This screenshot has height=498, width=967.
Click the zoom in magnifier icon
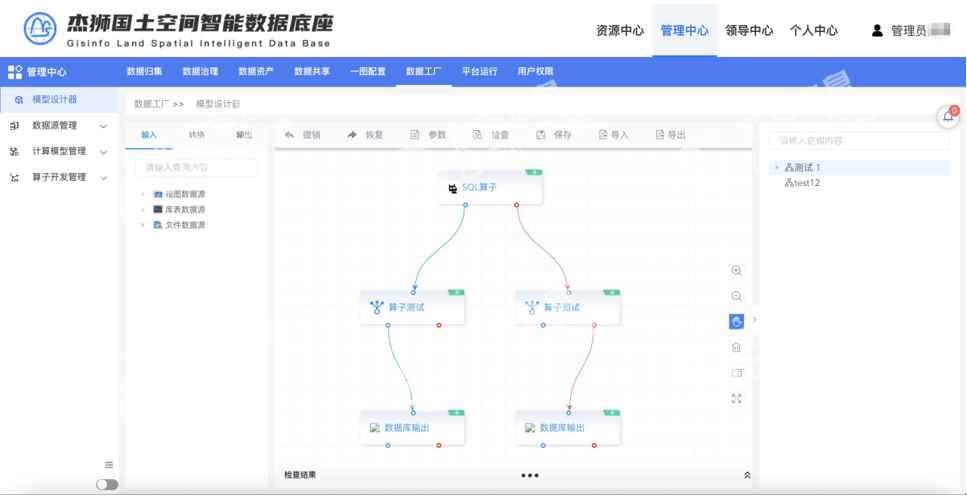click(x=736, y=271)
